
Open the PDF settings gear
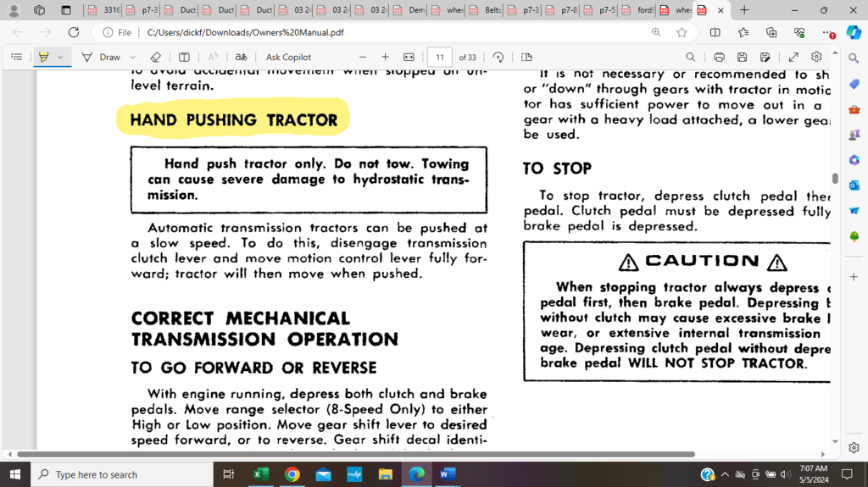coord(816,57)
